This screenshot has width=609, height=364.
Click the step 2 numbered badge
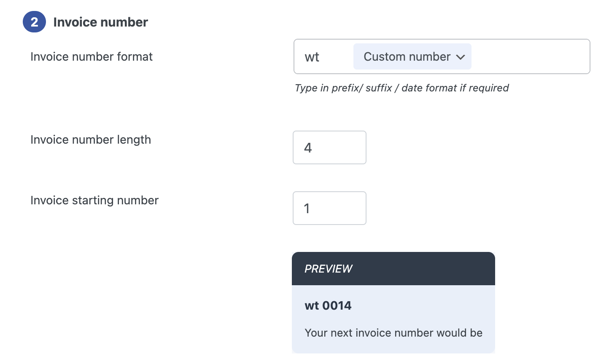point(34,21)
